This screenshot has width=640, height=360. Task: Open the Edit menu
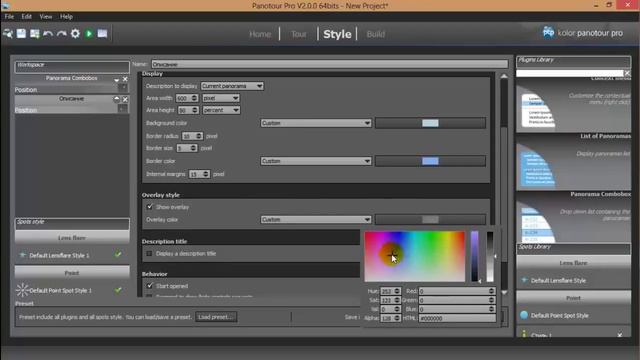coord(27,17)
